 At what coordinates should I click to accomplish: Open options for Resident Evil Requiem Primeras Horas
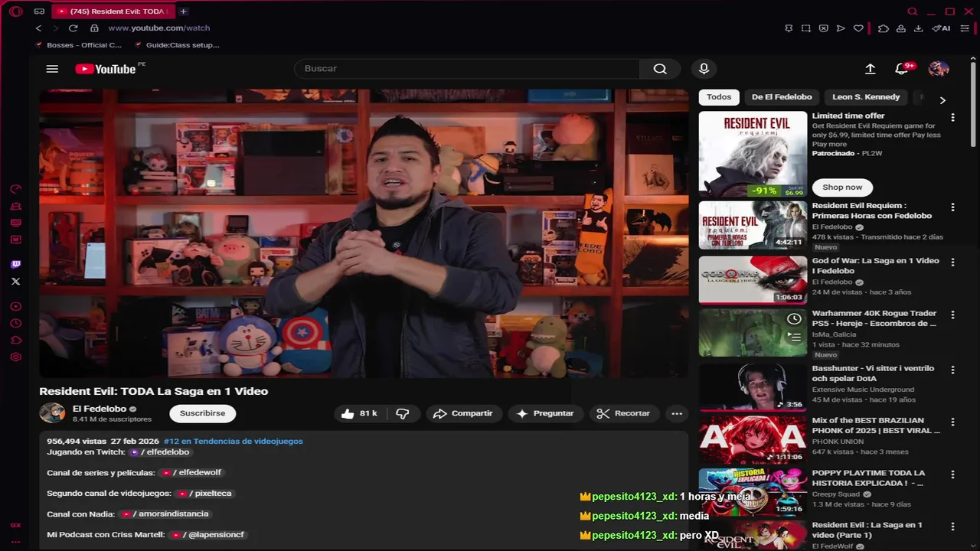953,207
